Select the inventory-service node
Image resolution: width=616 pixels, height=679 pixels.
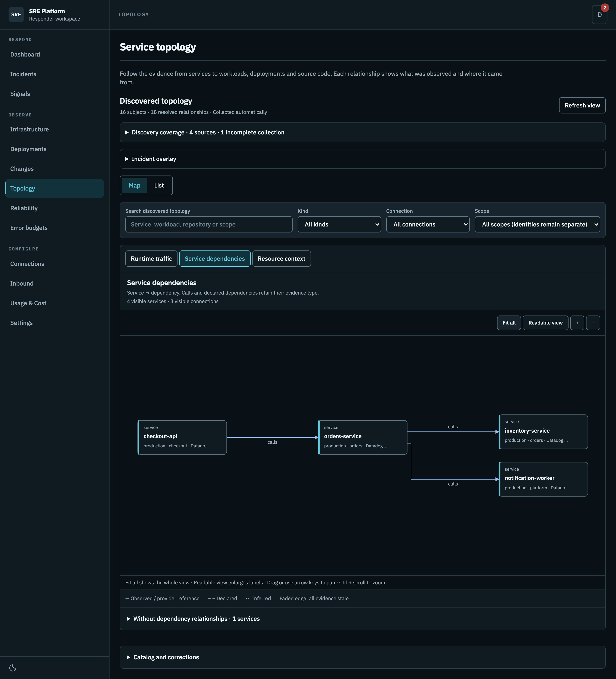(543, 432)
